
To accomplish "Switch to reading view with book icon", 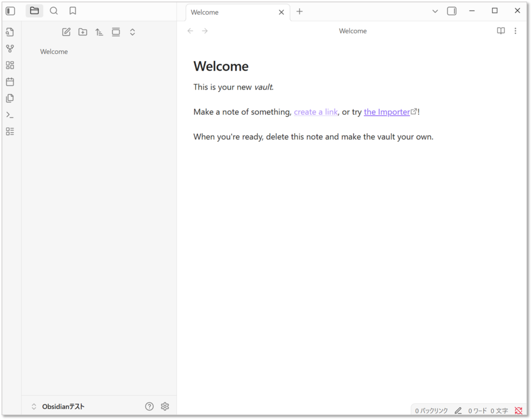I will click(x=500, y=31).
